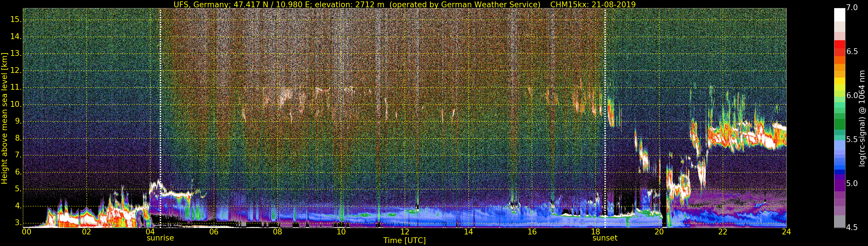
Task: Click the "sunset" label below the time axis
Action: point(605,238)
